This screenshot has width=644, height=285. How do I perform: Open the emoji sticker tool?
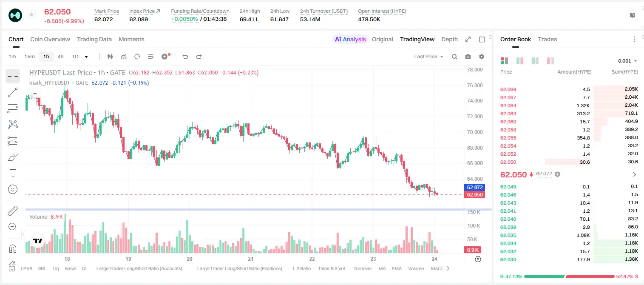13,189
